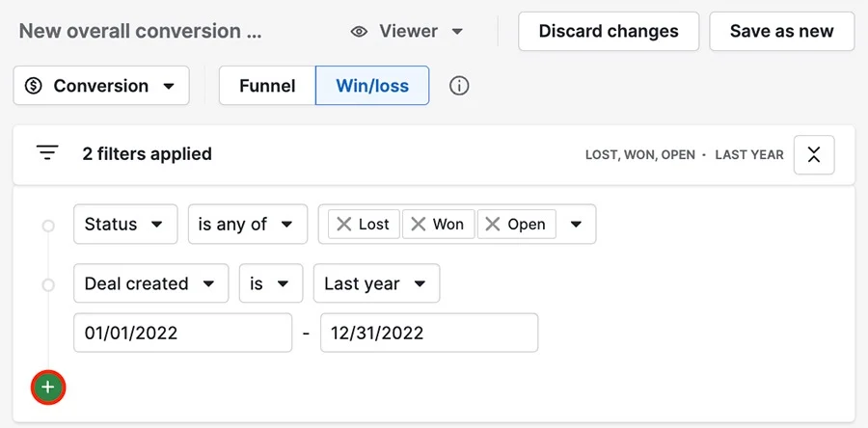868x428 pixels.
Task: Select the Win/loss view tab
Action: pyautogui.click(x=372, y=86)
